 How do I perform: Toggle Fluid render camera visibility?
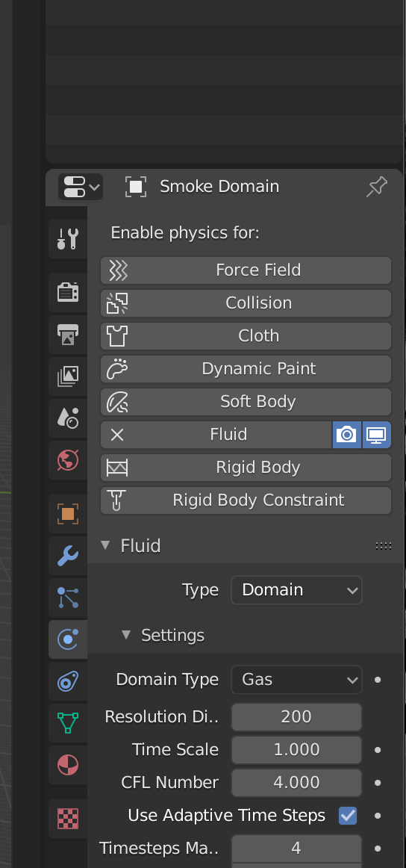click(x=347, y=435)
